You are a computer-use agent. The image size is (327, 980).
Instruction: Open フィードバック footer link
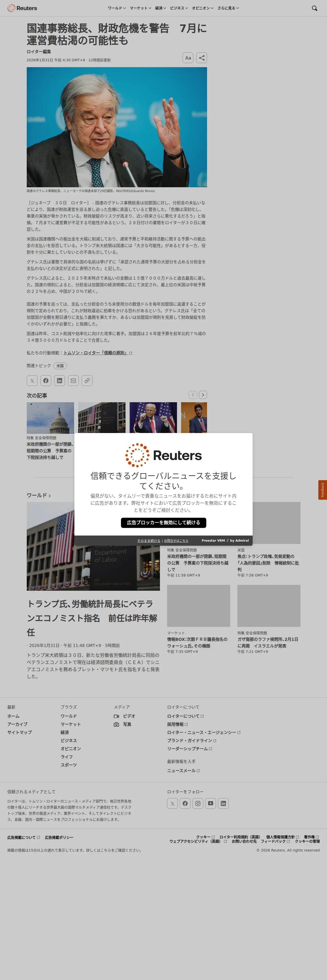pos(275,841)
